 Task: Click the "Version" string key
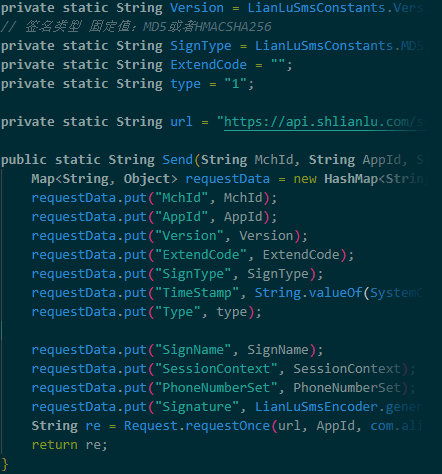(x=189, y=236)
